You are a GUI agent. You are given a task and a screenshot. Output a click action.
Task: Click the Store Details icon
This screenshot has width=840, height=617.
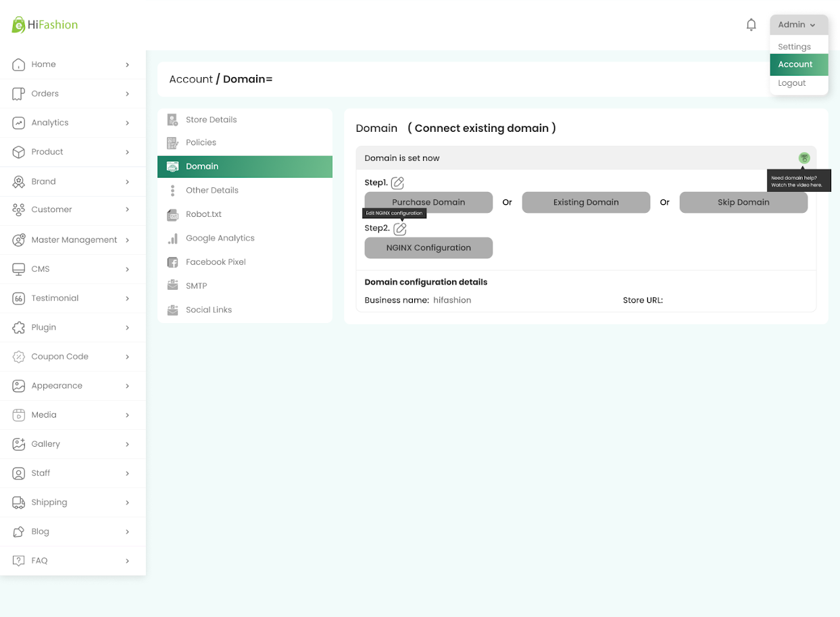[x=173, y=120]
